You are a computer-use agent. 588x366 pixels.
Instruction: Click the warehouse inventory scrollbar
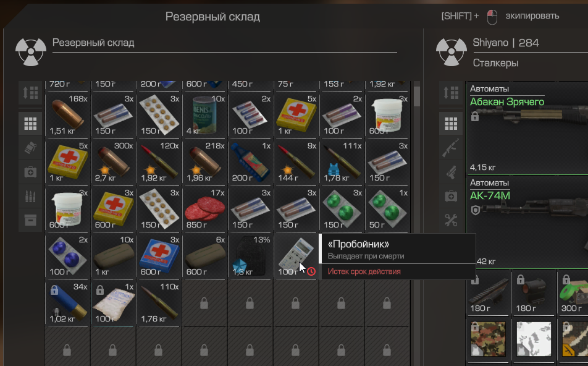click(417, 97)
